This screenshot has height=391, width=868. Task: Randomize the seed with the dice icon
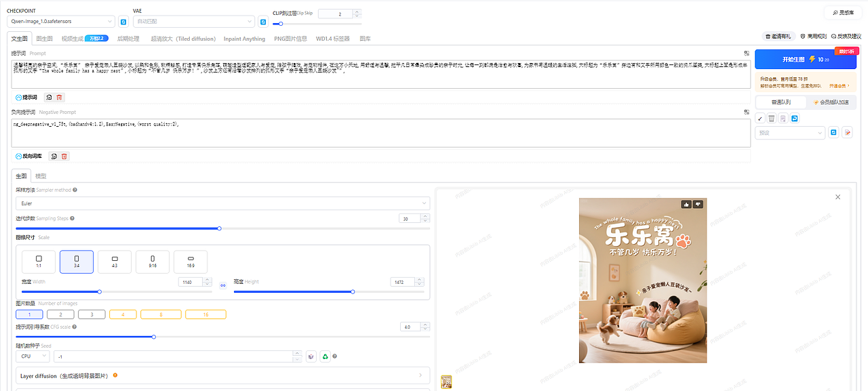coord(311,356)
